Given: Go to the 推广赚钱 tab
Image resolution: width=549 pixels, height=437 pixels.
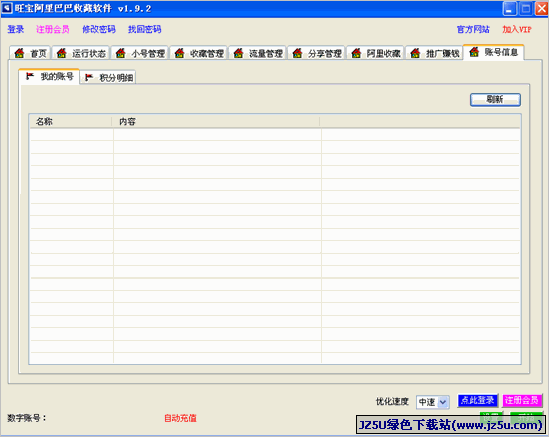Looking at the screenshot, I should pyautogui.click(x=435, y=53).
